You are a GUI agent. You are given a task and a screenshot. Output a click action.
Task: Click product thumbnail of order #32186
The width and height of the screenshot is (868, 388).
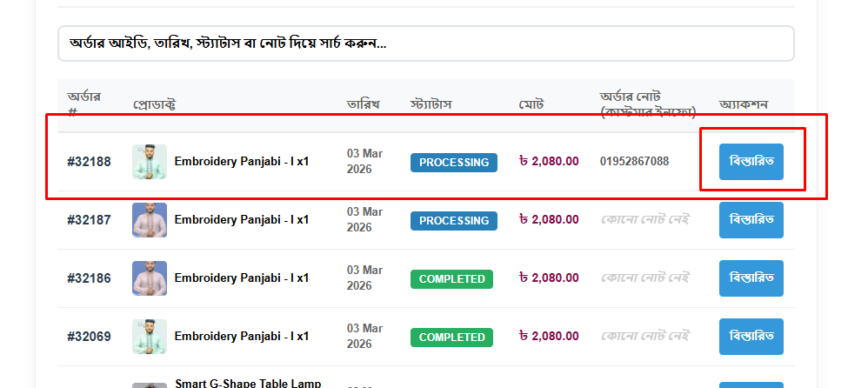[x=150, y=278]
